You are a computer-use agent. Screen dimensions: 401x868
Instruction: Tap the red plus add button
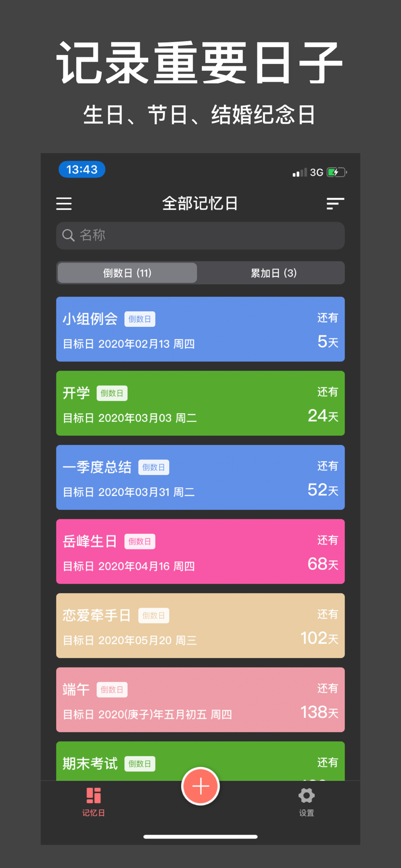[x=200, y=786]
